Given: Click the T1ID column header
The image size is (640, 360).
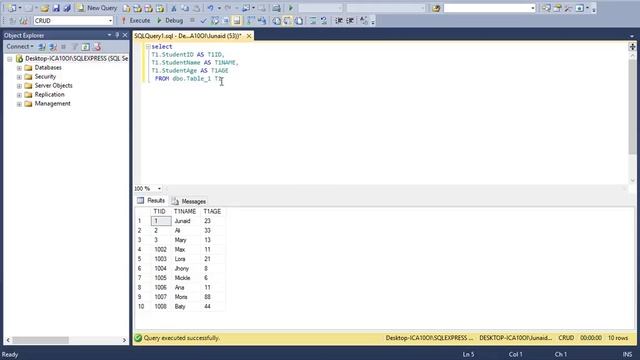Looking at the screenshot, I should (160, 211).
